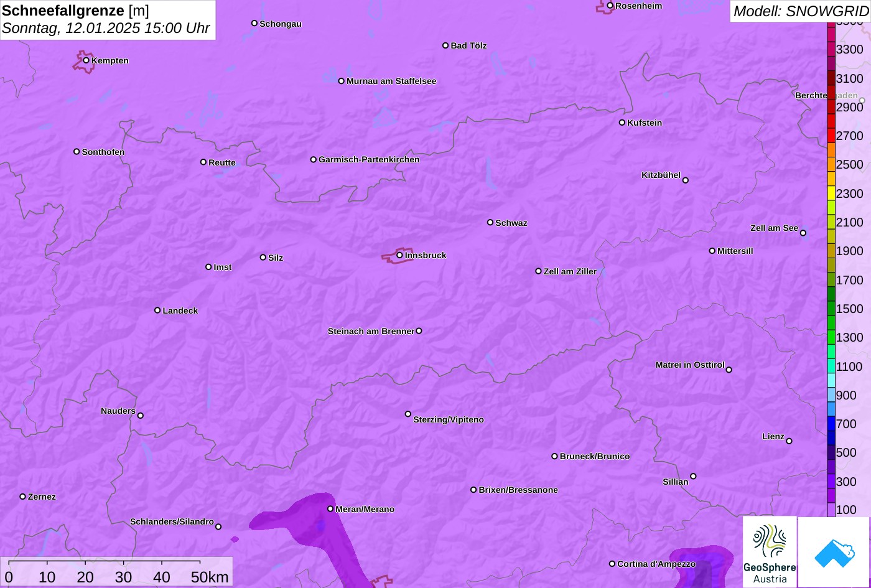Select the Garmisch-Partenkirchen marker dot

[314, 159]
